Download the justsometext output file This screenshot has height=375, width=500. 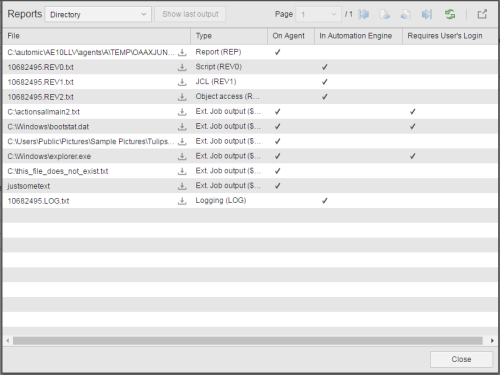[182, 186]
